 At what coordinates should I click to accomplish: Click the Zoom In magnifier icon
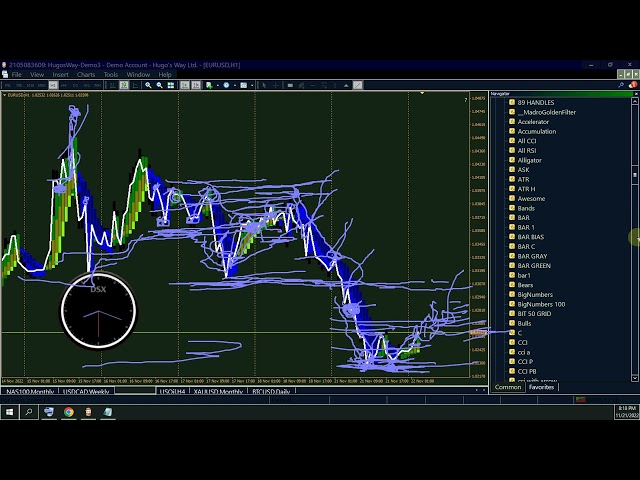[x=148, y=85]
